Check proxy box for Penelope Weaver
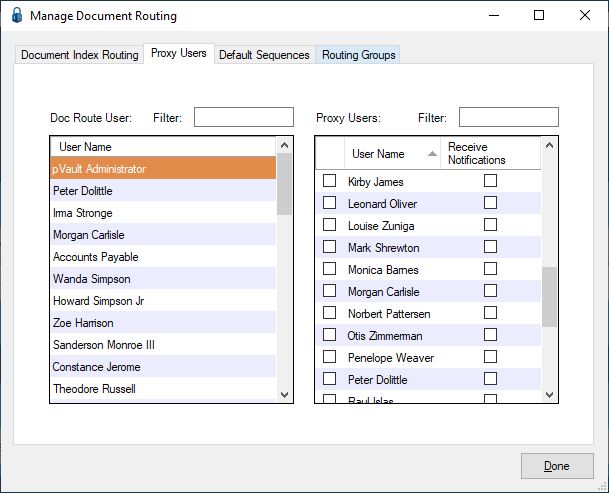This screenshot has width=609, height=493. (329, 357)
